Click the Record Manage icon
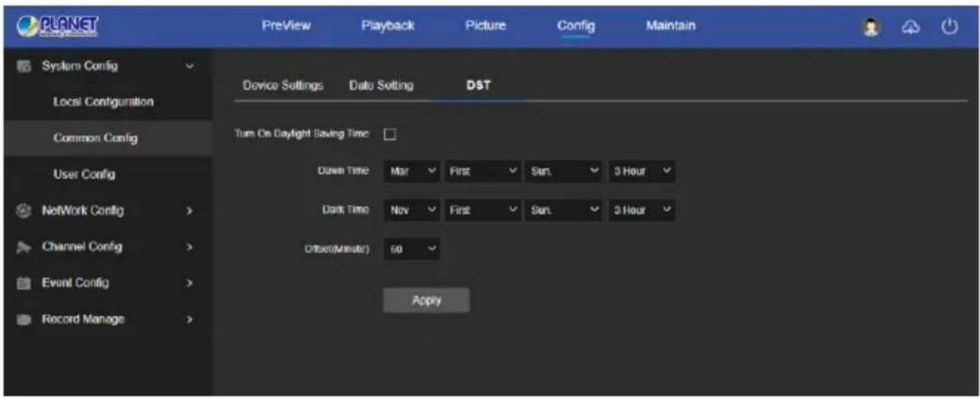Viewport: 980px width, 398px height. 22,319
